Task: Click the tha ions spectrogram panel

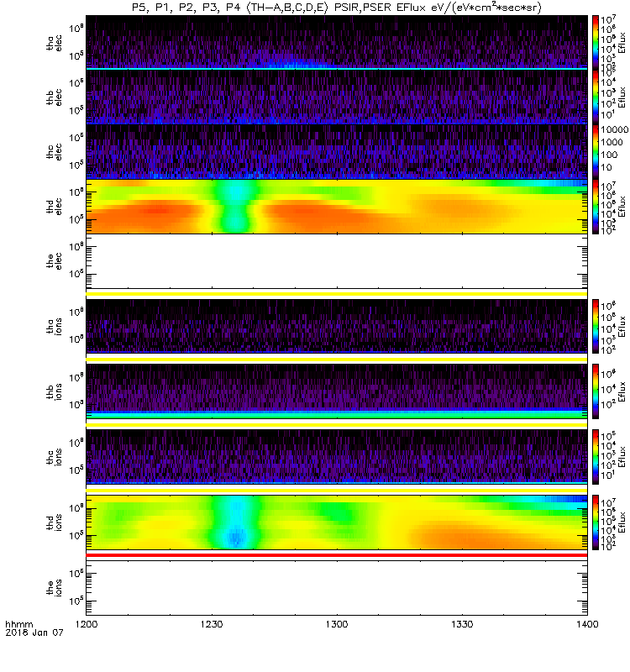Action: coord(337,326)
